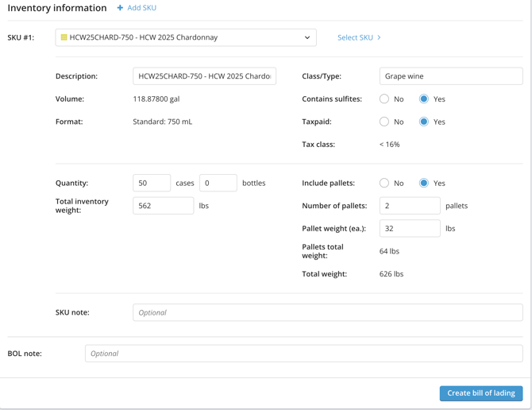Focus the Quantity cases field
The height and width of the screenshot is (410, 532).
click(x=152, y=183)
